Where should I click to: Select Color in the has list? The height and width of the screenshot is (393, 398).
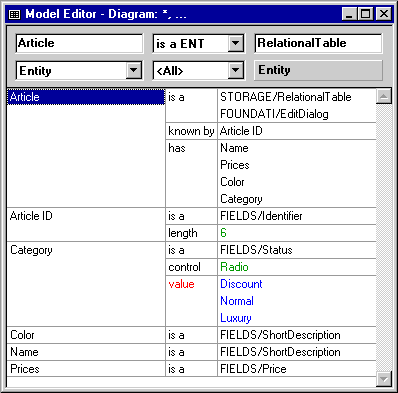coord(232,182)
